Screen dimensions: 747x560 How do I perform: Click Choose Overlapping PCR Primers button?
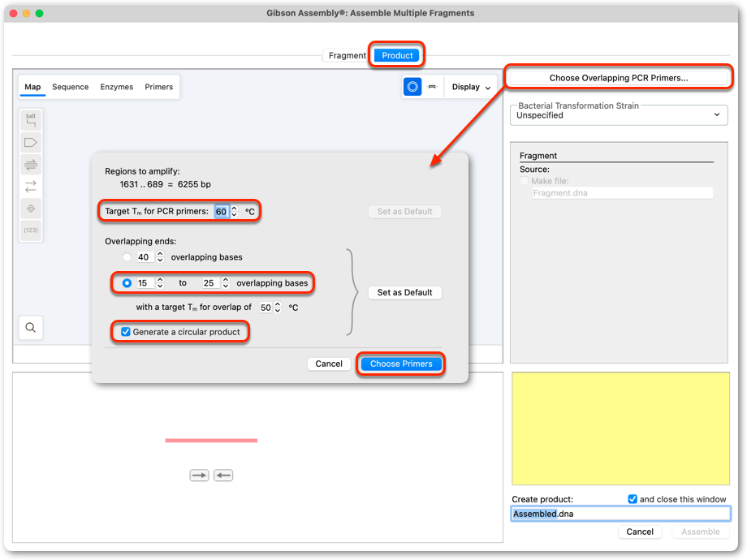(x=619, y=78)
